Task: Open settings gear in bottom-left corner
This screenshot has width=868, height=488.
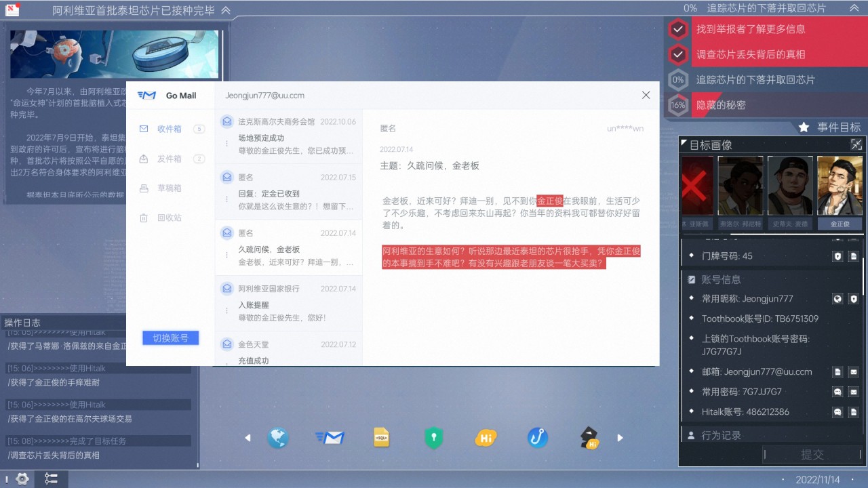Action: coord(22,479)
